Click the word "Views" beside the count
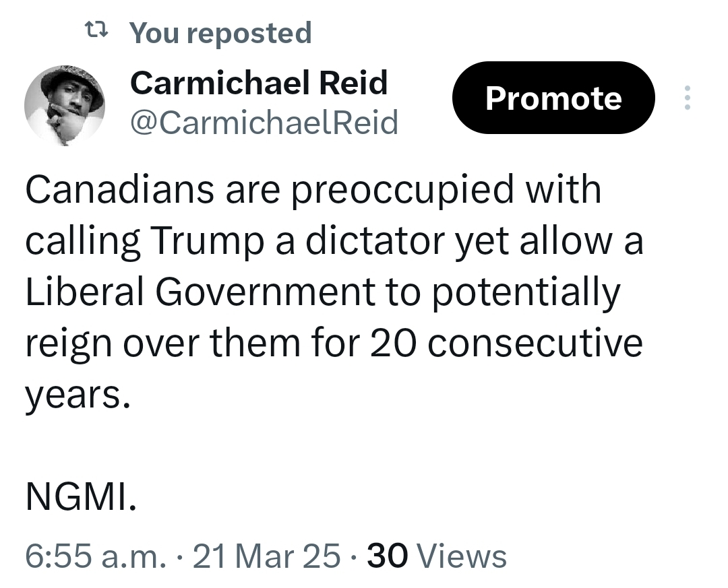 (x=462, y=556)
